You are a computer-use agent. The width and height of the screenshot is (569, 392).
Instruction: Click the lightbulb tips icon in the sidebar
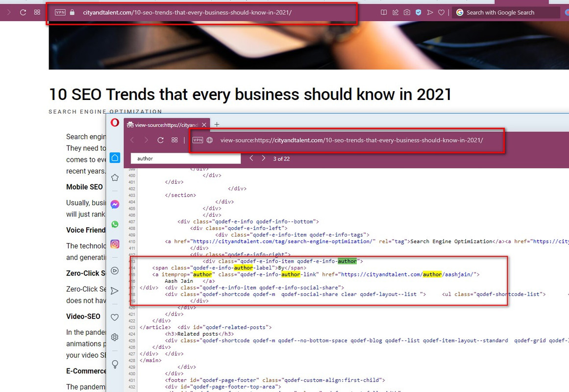pos(115,364)
